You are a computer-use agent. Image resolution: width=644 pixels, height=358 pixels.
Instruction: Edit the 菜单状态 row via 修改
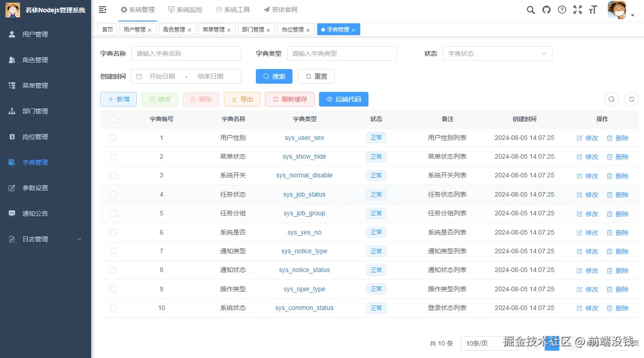[588, 157]
